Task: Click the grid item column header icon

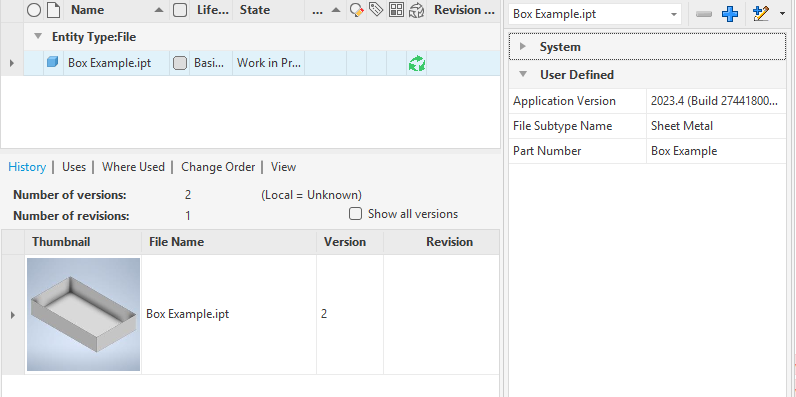Action: click(396, 10)
